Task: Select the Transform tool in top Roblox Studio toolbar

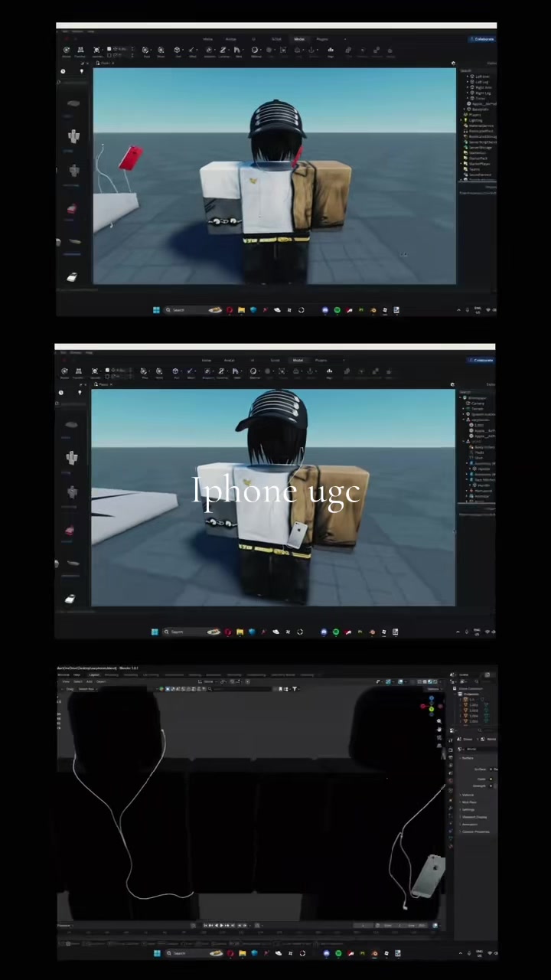Action: tap(80, 51)
